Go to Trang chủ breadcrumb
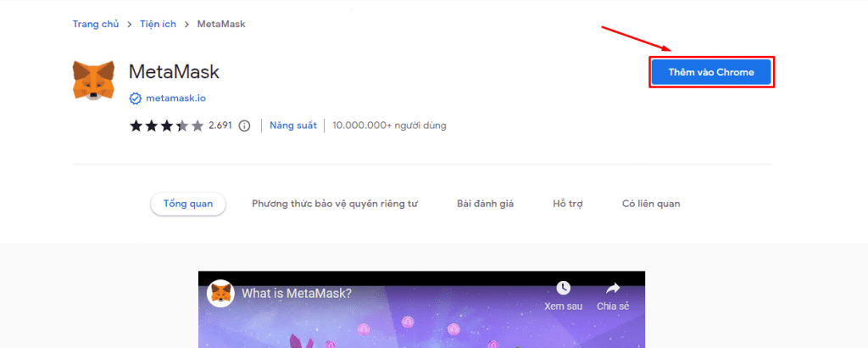The image size is (868, 348). tap(96, 25)
